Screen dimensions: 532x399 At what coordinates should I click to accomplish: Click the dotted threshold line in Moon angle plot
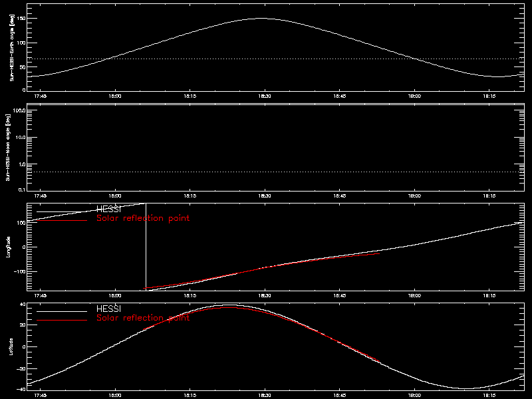tap(275, 172)
